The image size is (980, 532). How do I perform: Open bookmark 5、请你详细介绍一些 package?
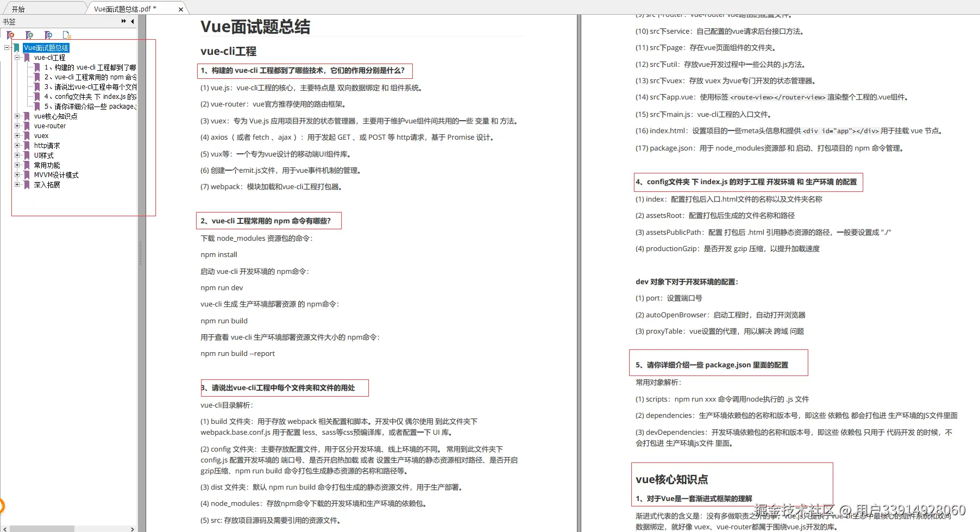click(x=90, y=107)
